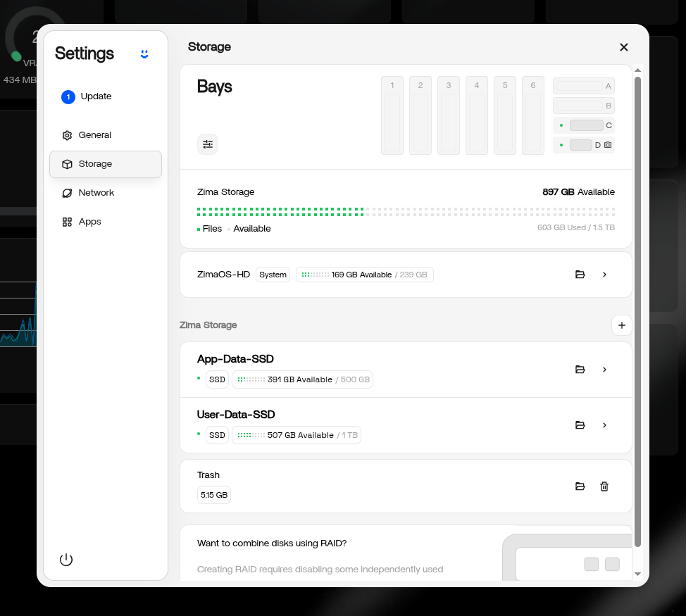Expand User-Data-SSD details chevron
686x616 pixels.
tap(604, 425)
